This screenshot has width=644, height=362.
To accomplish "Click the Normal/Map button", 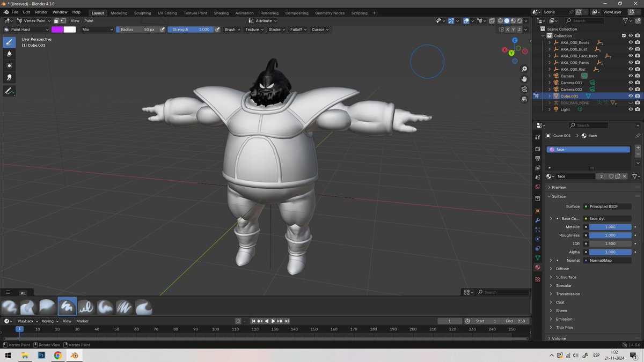I will tap(608, 260).
